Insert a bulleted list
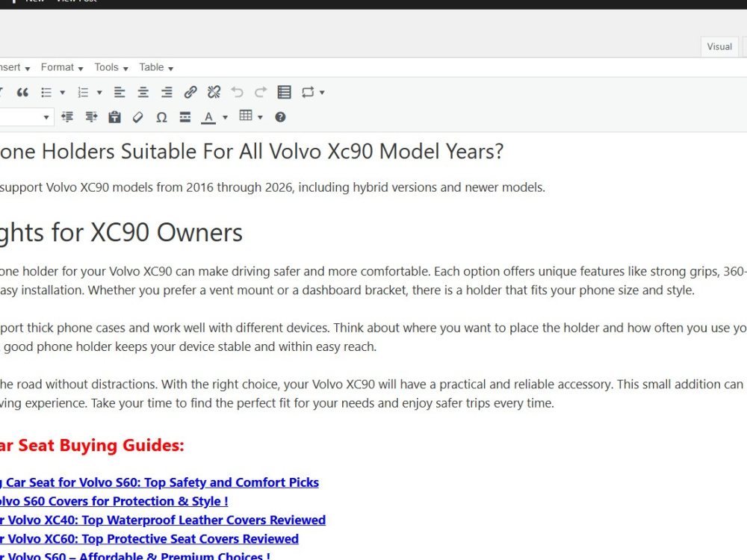747x560 pixels. [x=46, y=93]
